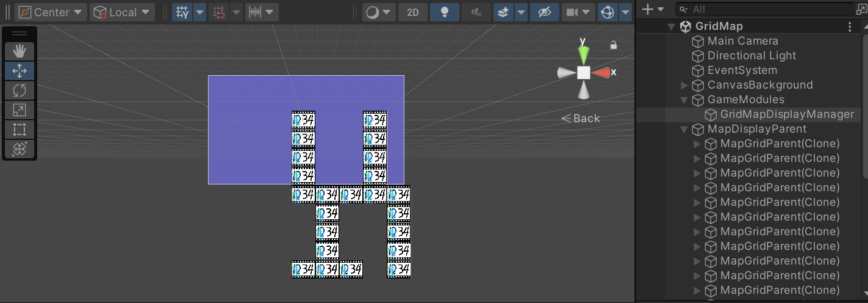Select the Move tool

(20, 71)
